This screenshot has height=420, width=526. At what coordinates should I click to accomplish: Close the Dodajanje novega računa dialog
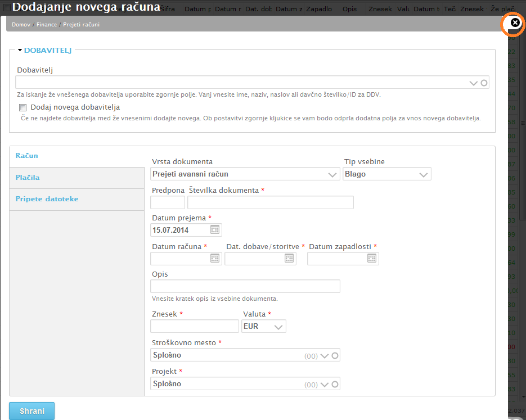coord(515,22)
